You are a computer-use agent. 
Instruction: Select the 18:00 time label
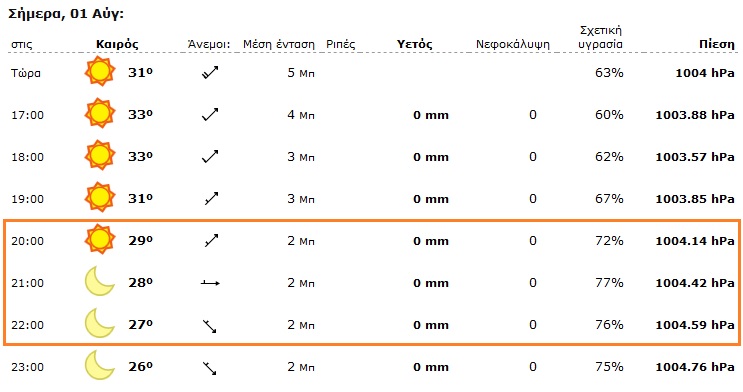27,157
